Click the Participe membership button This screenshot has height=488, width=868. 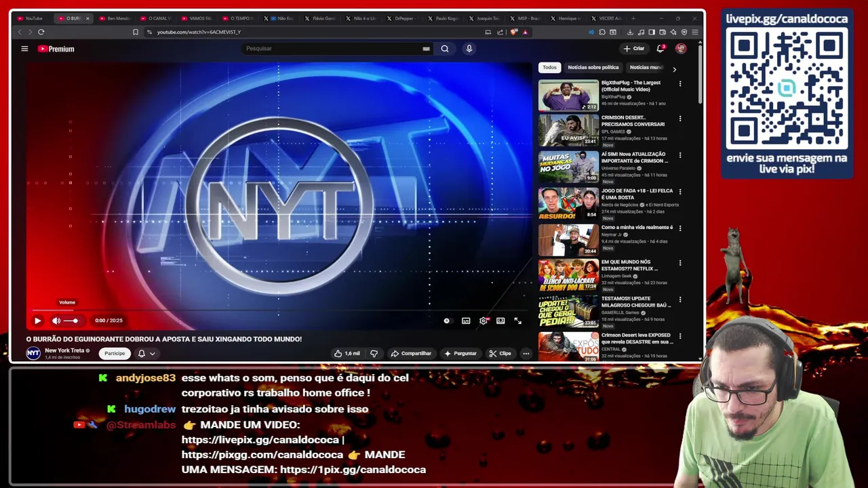[115, 353]
